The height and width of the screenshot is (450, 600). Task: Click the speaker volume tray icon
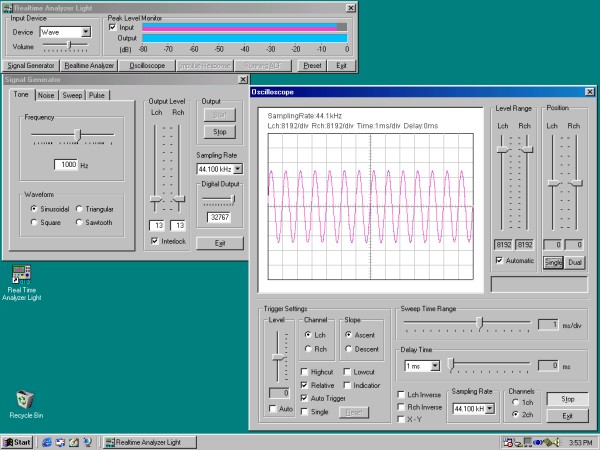tap(556, 443)
